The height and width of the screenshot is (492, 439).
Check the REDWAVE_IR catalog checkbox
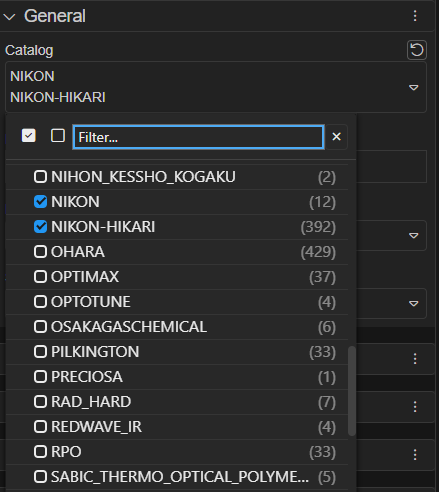tap(40, 427)
